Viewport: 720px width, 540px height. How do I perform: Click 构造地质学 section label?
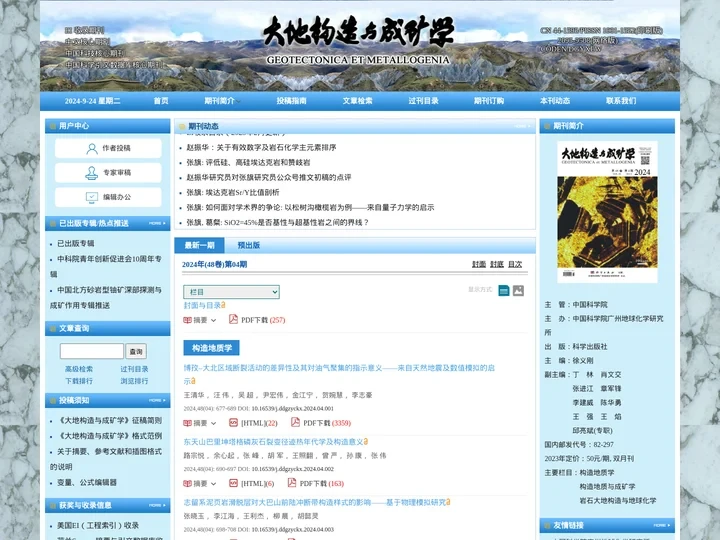212,348
